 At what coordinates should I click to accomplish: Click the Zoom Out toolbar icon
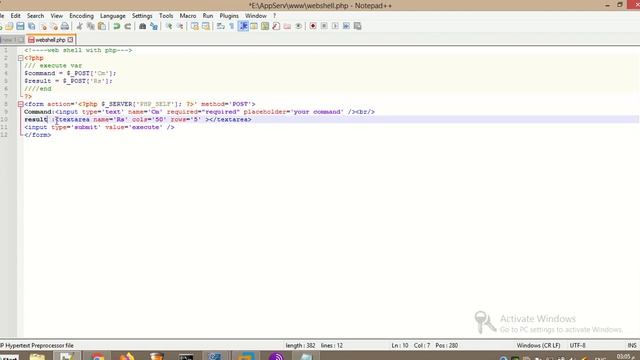click(180, 26)
